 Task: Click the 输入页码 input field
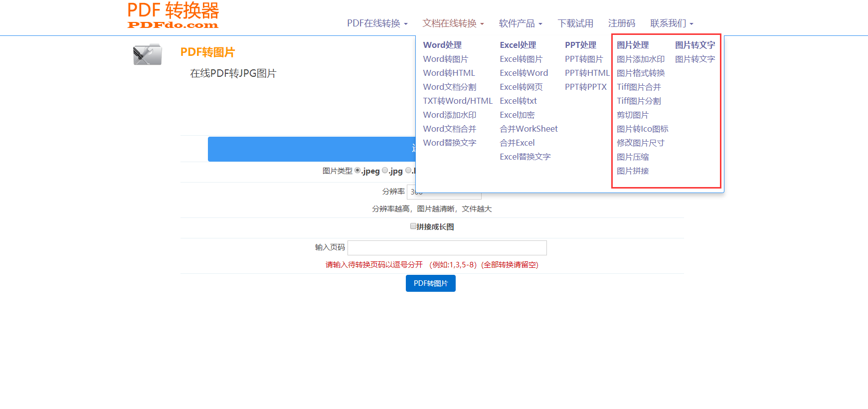[x=447, y=248]
